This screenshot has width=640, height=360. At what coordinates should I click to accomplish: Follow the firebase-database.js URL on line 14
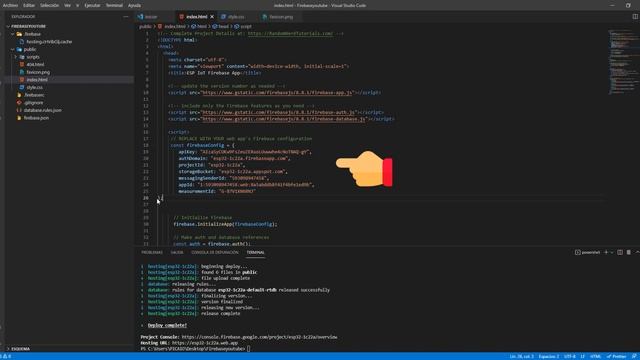(284, 119)
